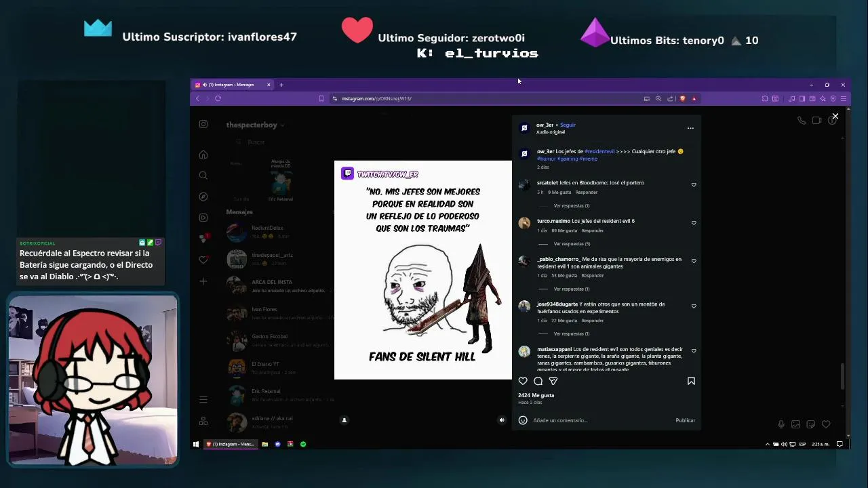This screenshot has width=868, height=488.
Task: Like turco.maximo's comment
Action: point(694,222)
